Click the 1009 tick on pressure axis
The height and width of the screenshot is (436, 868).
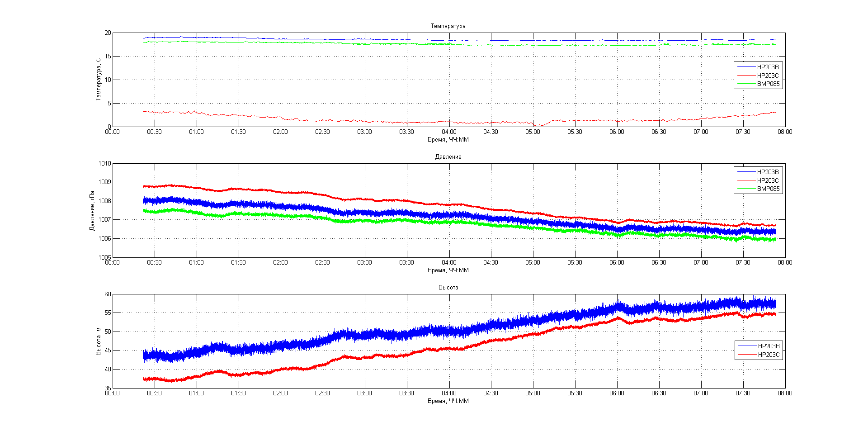point(105,182)
